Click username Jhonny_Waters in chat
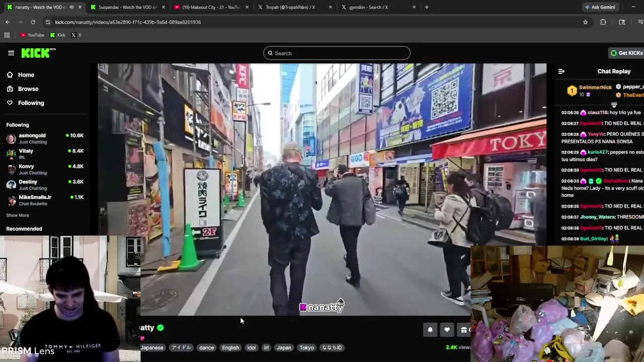Screen dimensions: 644x362 click(597, 217)
